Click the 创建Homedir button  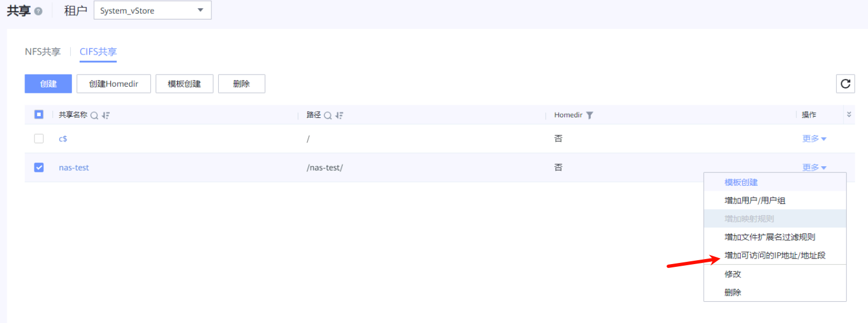(114, 84)
